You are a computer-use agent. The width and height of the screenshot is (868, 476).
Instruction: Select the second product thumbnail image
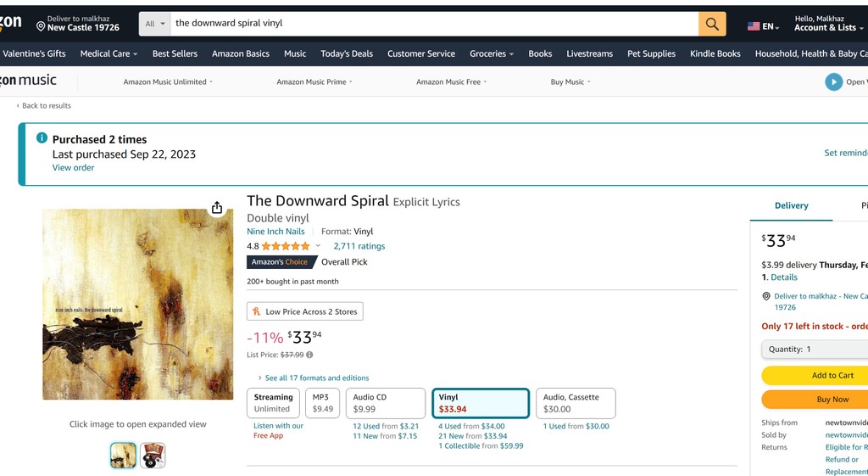(153, 456)
